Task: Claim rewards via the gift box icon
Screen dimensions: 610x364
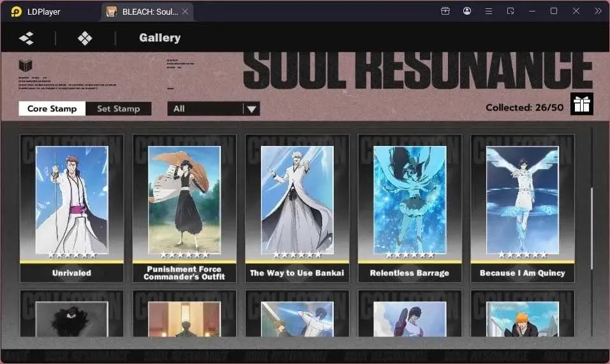Action: (x=581, y=104)
